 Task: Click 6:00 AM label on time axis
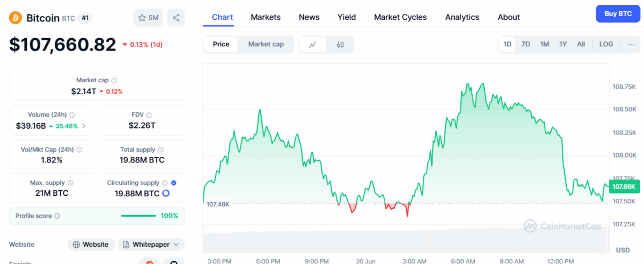click(463, 261)
